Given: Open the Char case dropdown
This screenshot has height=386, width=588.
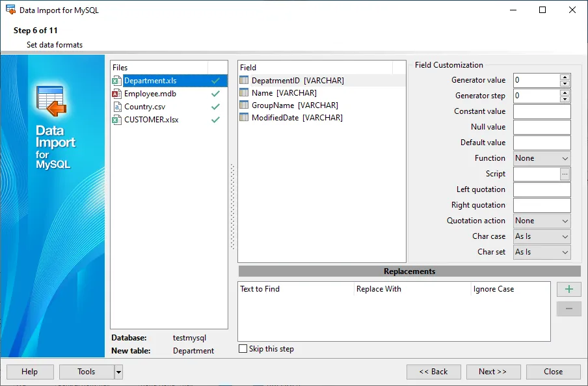Looking at the screenshot, I should coord(542,237).
